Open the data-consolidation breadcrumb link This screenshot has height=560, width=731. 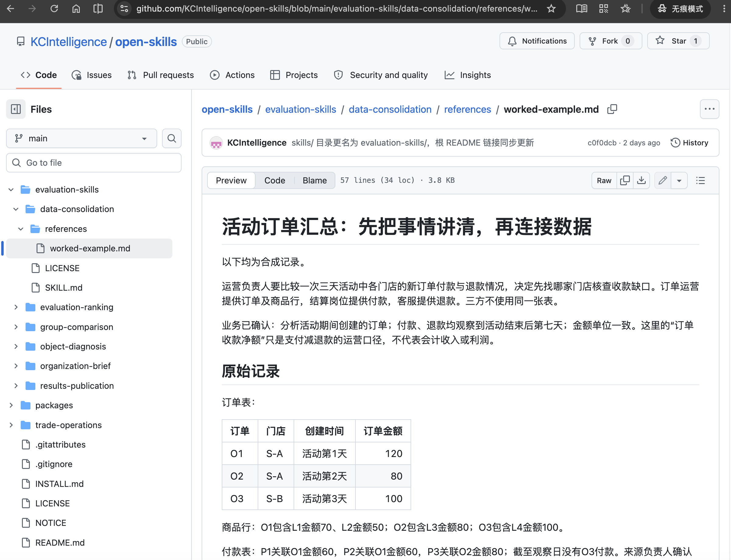tap(390, 109)
